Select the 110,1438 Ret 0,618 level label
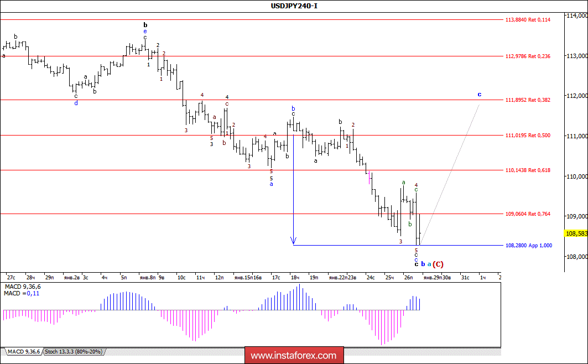Screen dimensions: 588x364 coord(528,170)
